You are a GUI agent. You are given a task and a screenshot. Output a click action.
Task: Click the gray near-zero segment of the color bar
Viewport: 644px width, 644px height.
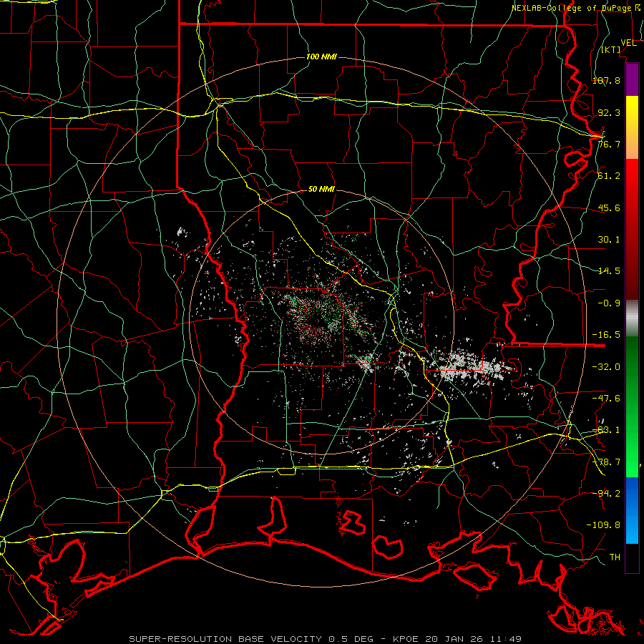(632, 318)
